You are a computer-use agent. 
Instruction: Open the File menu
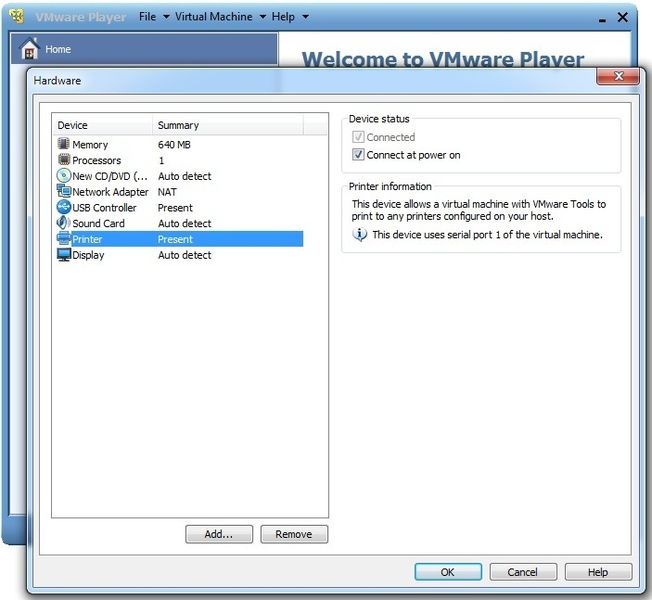pos(148,17)
